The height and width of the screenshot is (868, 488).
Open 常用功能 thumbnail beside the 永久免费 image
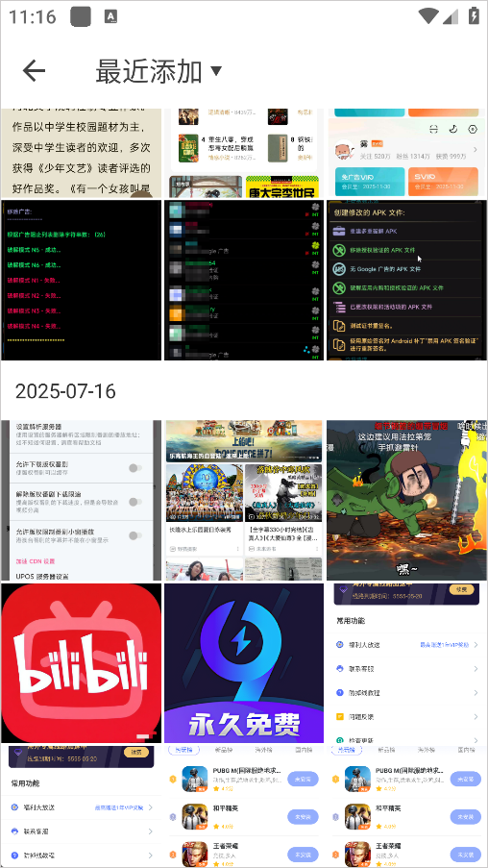[x=407, y=663]
